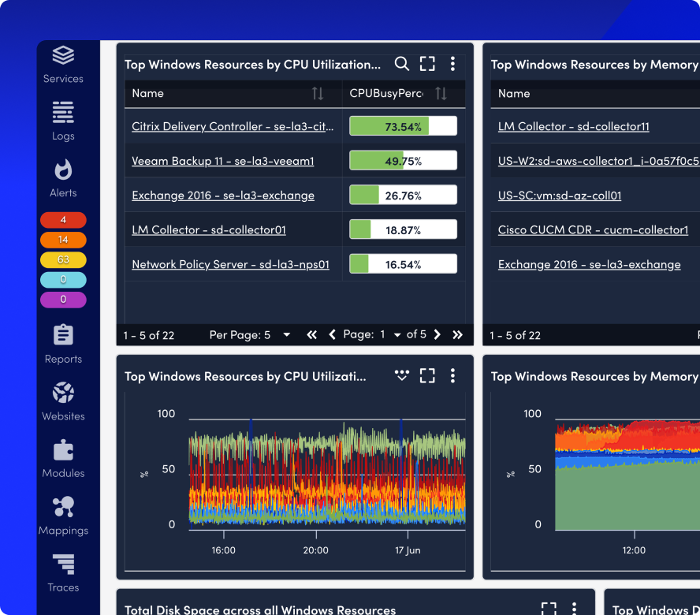Image resolution: width=700 pixels, height=615 pixels.
Task: Click the search magnifier in CPU table widget
Action: coord(401,64)
